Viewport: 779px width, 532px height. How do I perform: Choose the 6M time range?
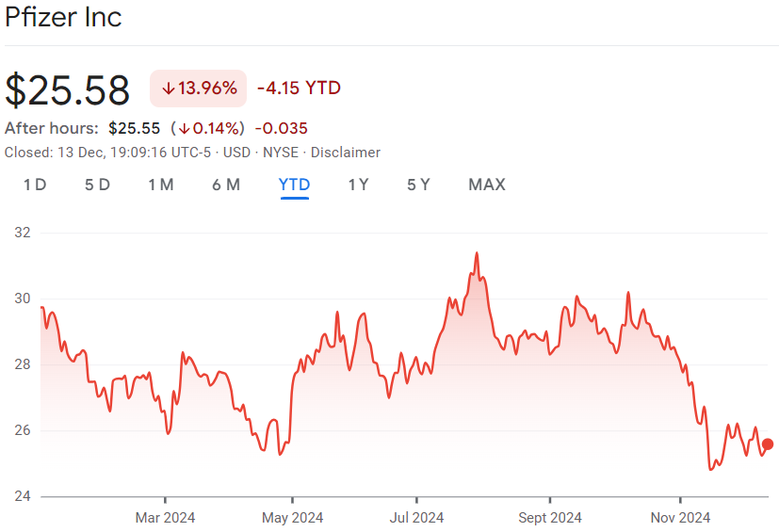225,185
